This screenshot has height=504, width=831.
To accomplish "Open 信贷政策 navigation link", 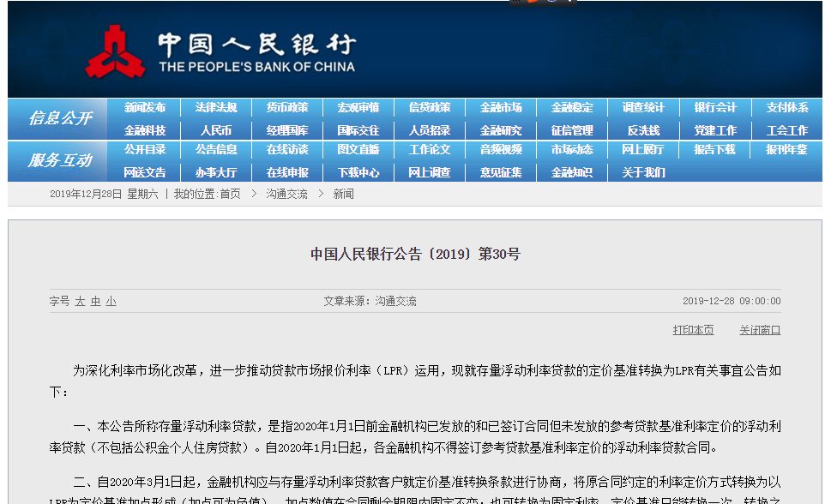I will click(x=430, y=108).
